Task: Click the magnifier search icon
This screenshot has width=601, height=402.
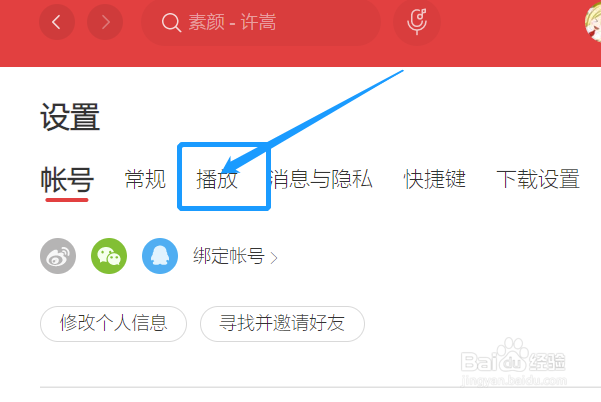Action: tap(171, 23)
